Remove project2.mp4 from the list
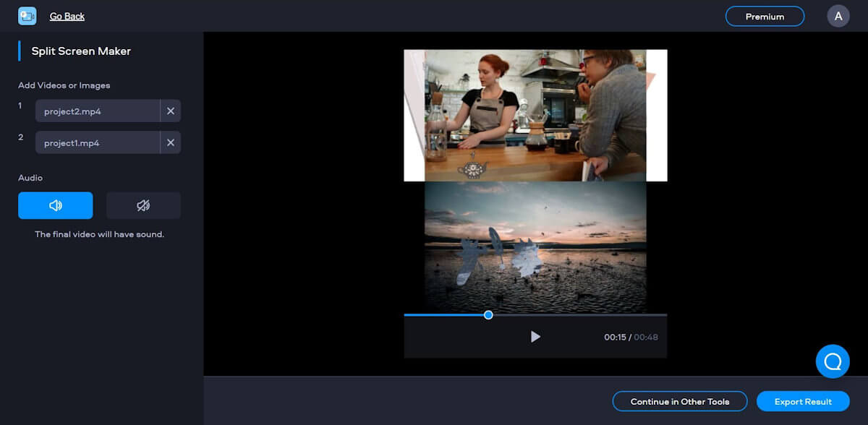The height and width of the screenshot is (425, 868). point(171,111)
